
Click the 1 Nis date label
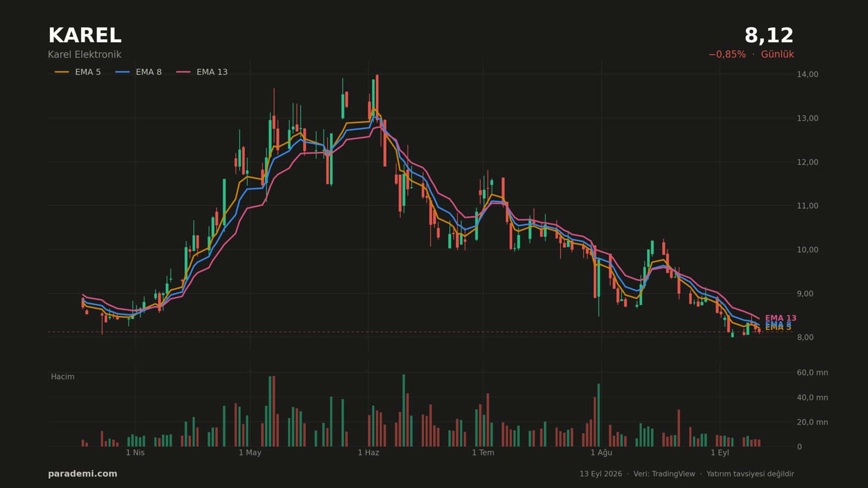click(135, 453)
